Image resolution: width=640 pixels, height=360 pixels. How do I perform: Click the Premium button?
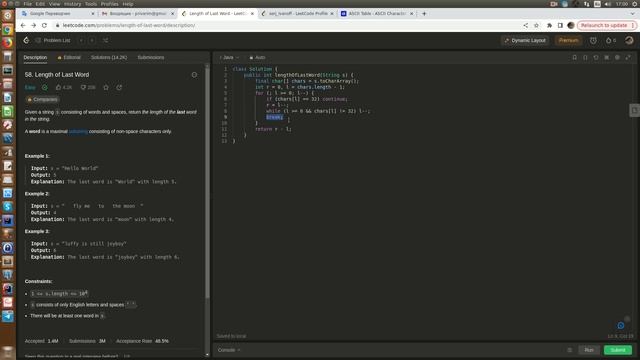(569, 40)
